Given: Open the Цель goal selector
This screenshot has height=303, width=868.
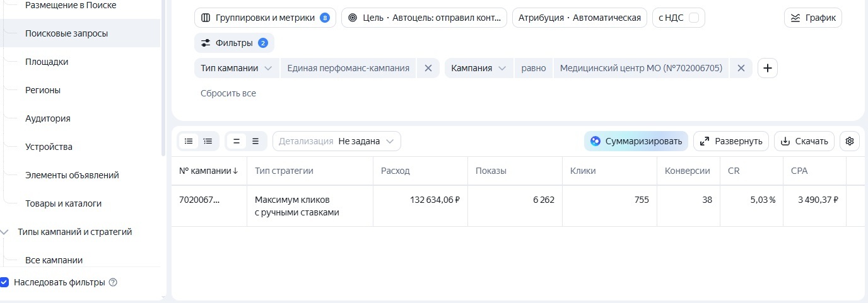Looking at the screenshot, I should click(425, 18).
